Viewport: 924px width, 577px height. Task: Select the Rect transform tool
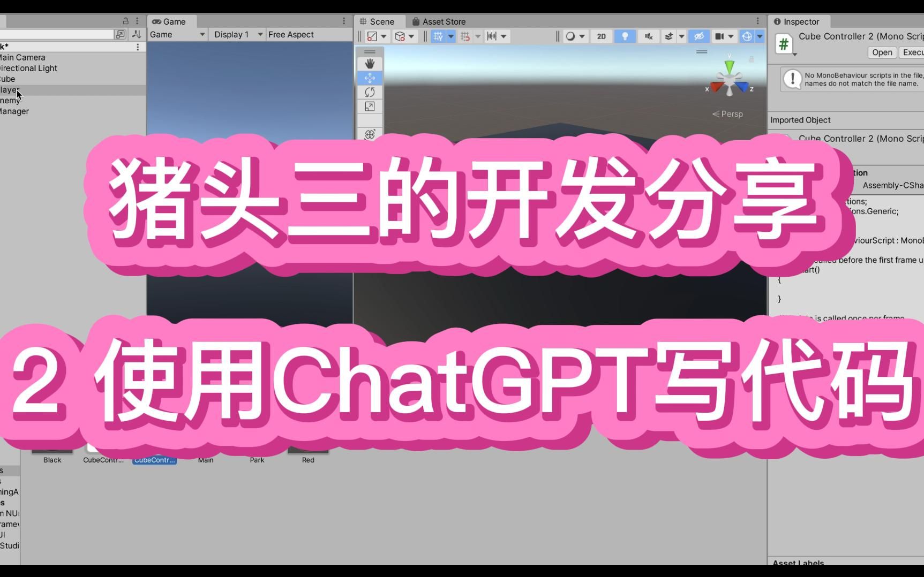click(x=370, y=107)
